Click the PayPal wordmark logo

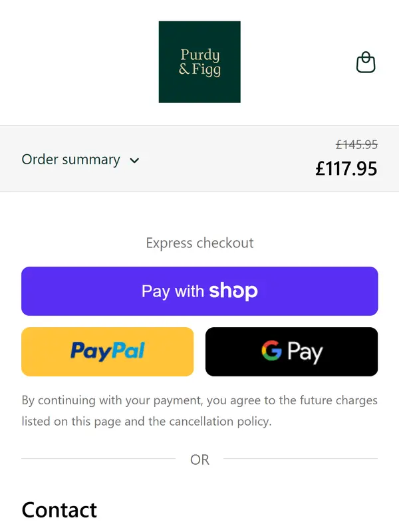(x=107, y=351)
